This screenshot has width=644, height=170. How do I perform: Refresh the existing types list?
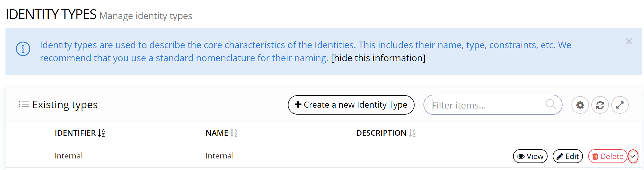[x=600, y=105]
